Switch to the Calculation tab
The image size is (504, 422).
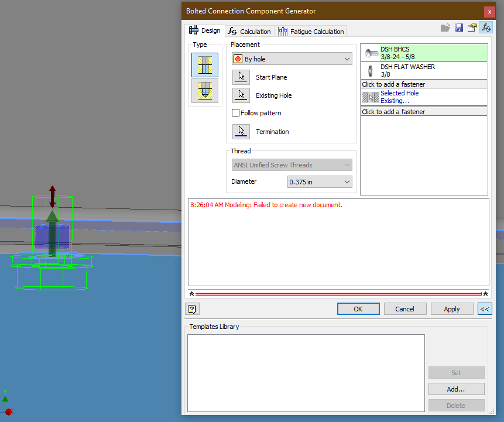(x=249, y=31)
